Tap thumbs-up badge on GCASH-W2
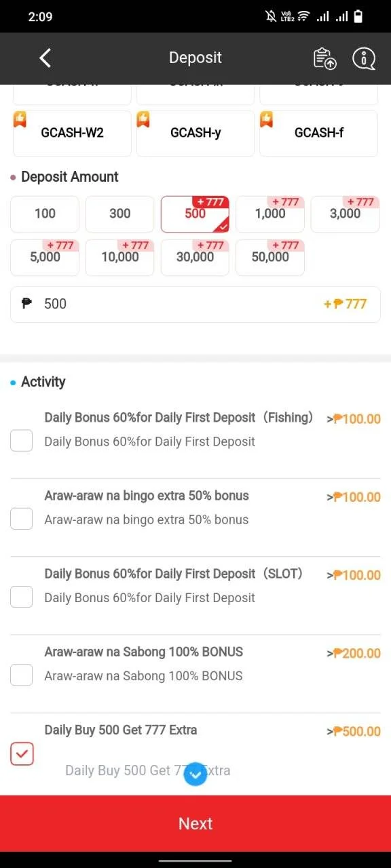Viewport: 391px width, 868px height. click(x=19, y=119)
